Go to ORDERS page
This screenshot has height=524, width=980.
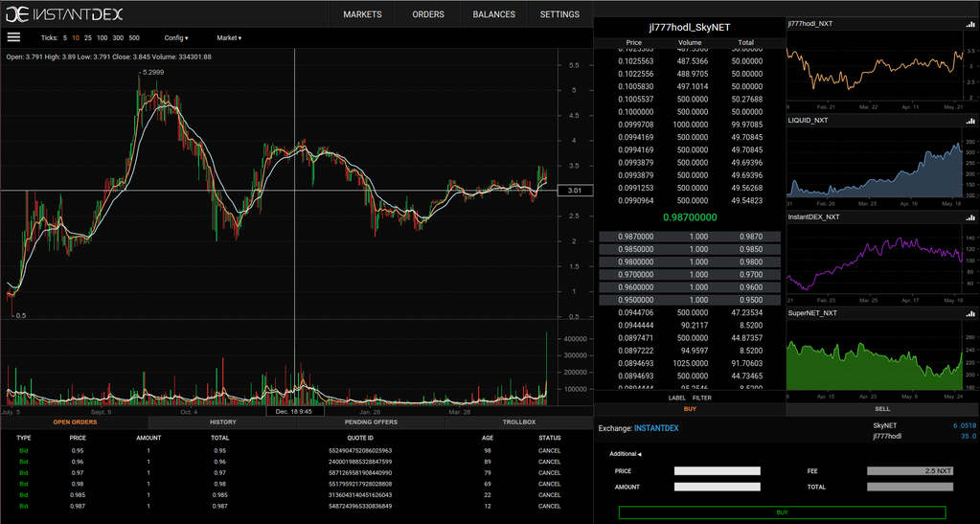[x=428, y=14]
